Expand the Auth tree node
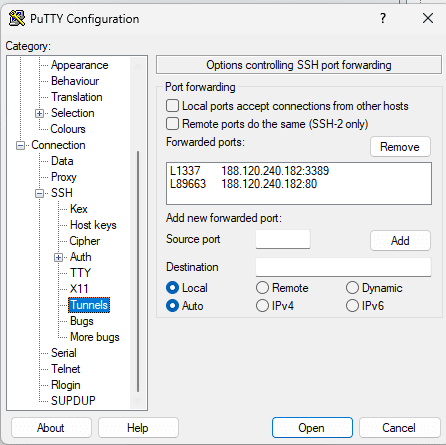446x445 pixels. coord(58,258)
